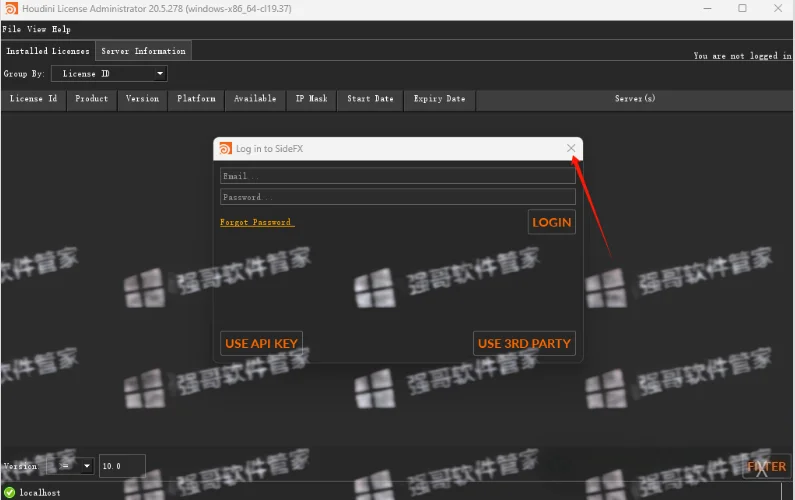Viewport: 795px width, 500px height.
Task: Minimize the License Administrator window
Action: (x=707, y=8)
